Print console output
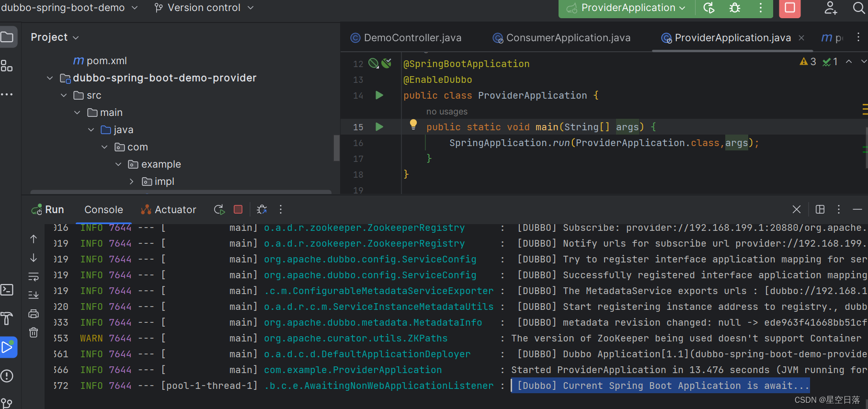Screen dimensions: 868x409 pos(34,314)
